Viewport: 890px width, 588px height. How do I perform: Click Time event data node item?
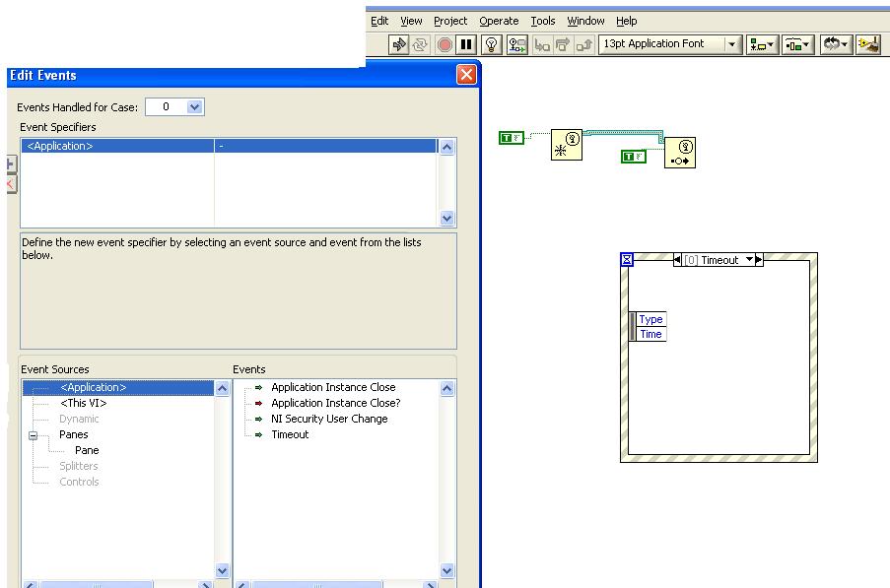pos(651,334)
